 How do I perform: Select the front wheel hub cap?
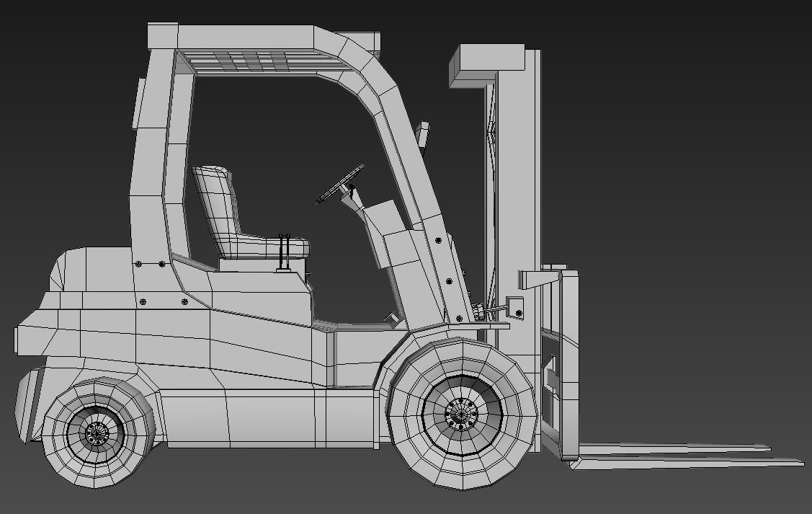458,415
